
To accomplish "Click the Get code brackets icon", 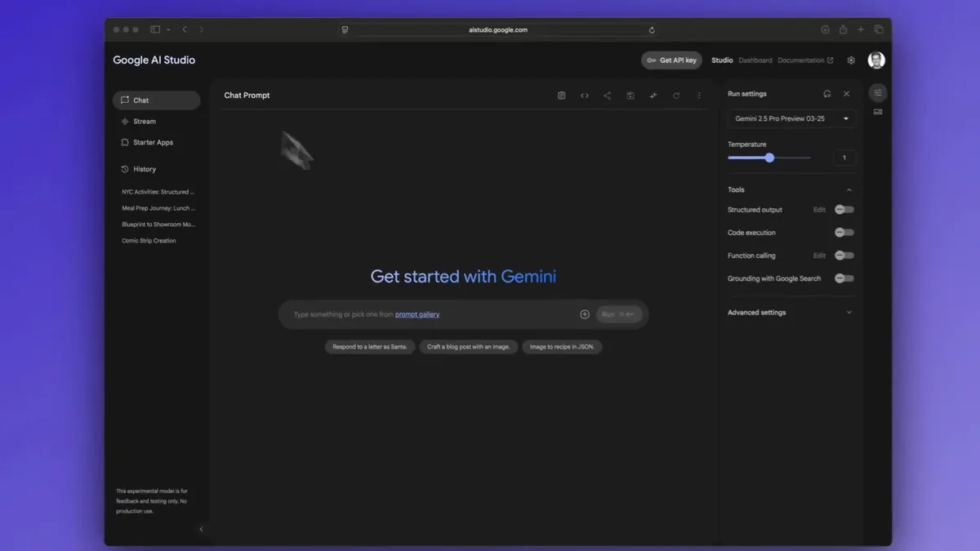I will coord(585,96).
